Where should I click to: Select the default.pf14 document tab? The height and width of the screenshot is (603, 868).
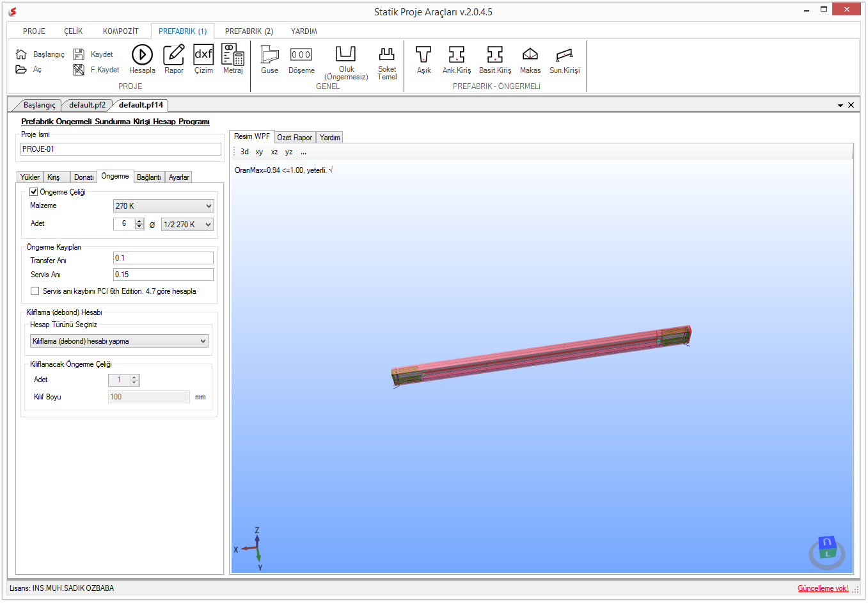[x=141, y=105]
